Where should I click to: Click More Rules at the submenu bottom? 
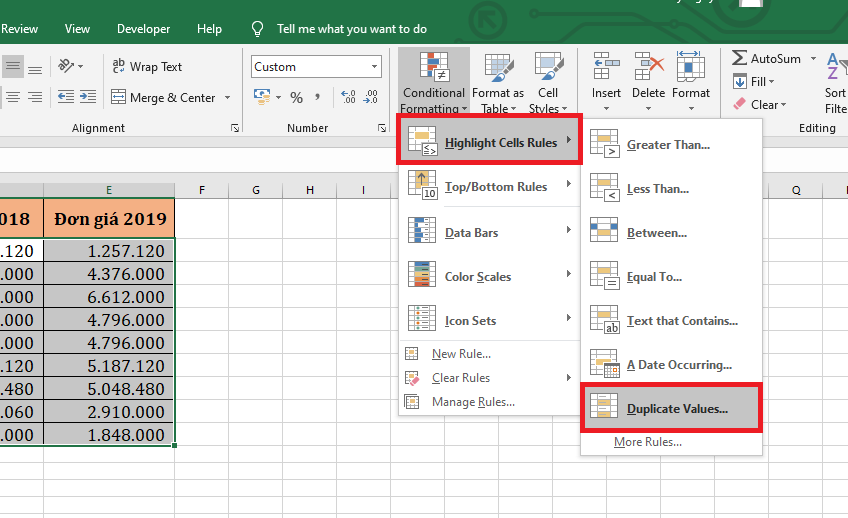coord(648,442)
